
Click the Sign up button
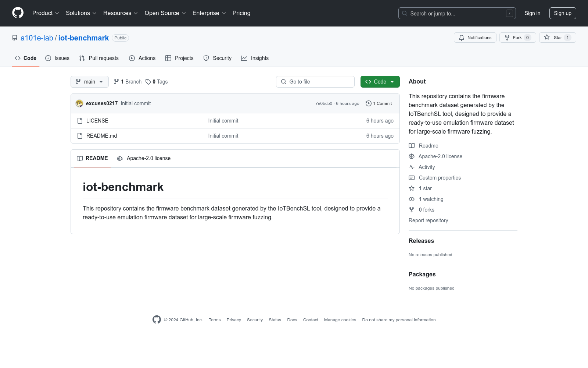tap(562, 13)
